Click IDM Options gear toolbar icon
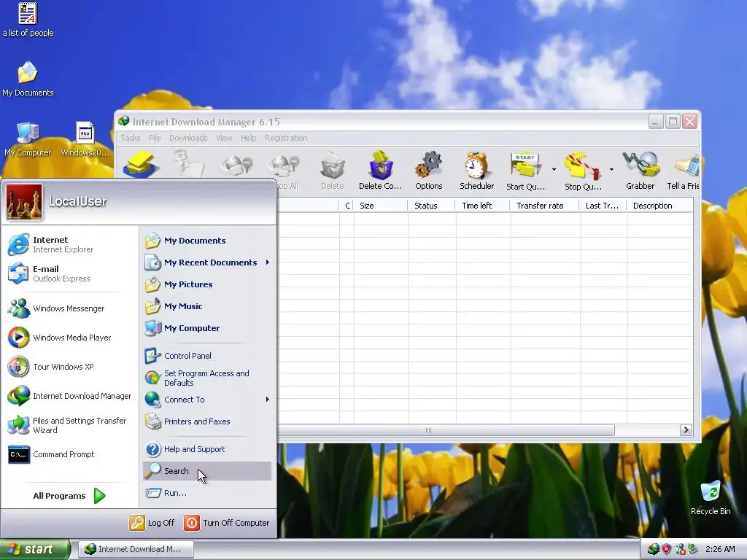The image size is (747, 560). click(429, 171)
